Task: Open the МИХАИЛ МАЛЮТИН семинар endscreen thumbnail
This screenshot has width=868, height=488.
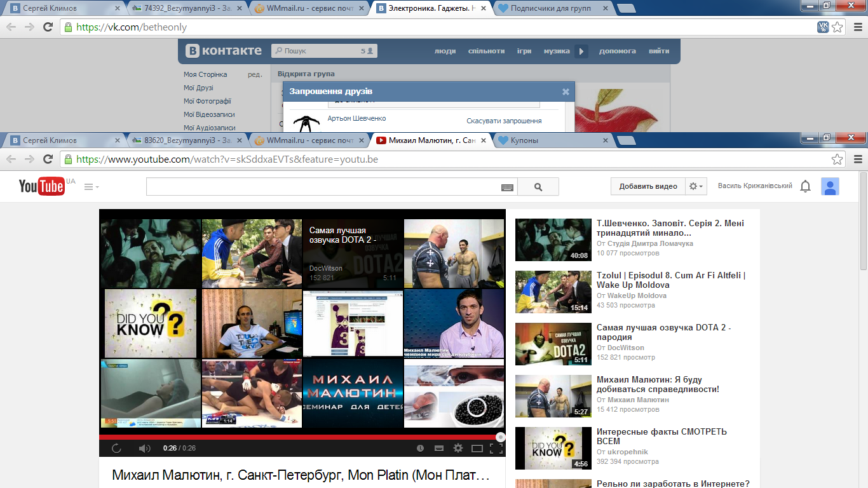Action: click(x=353, y=393)
